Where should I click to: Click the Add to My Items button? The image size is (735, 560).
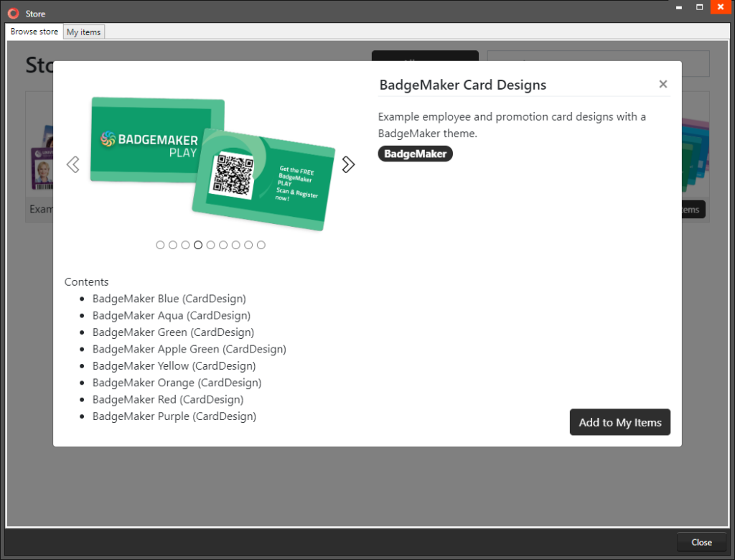click(x=619, y=422)
